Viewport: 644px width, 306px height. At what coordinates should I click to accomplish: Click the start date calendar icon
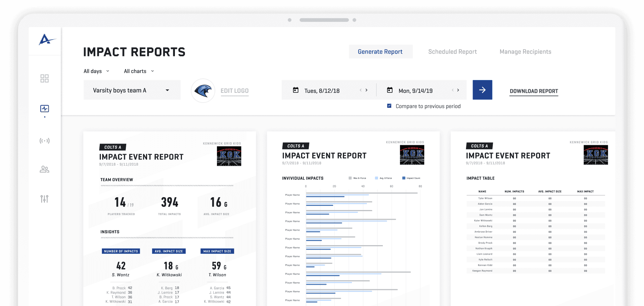296,90
